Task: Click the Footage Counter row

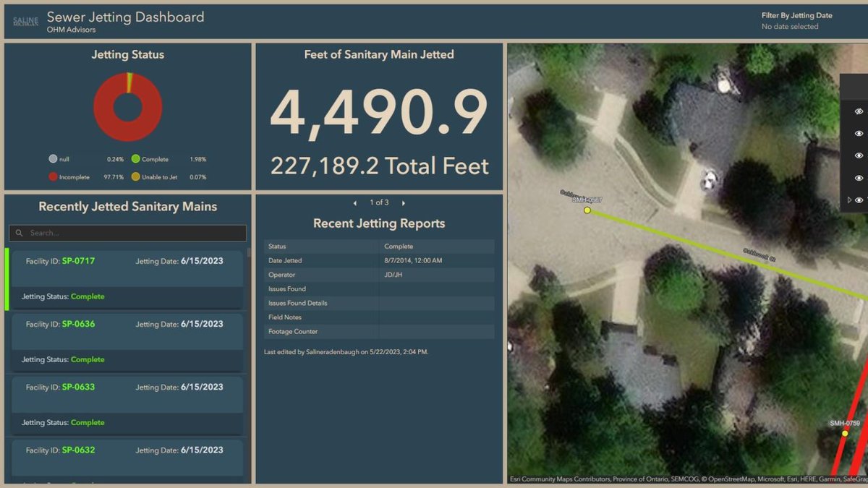Action: pos(379,332)
